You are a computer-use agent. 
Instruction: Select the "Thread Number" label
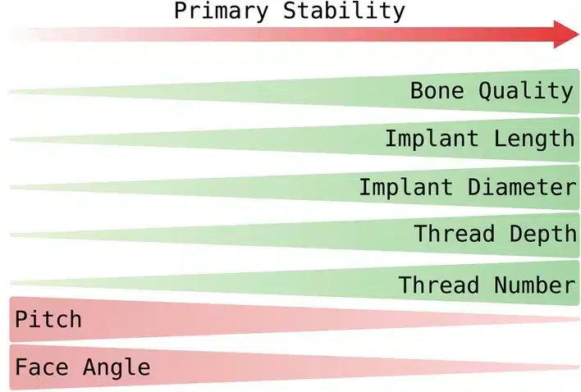click(487, 285)
